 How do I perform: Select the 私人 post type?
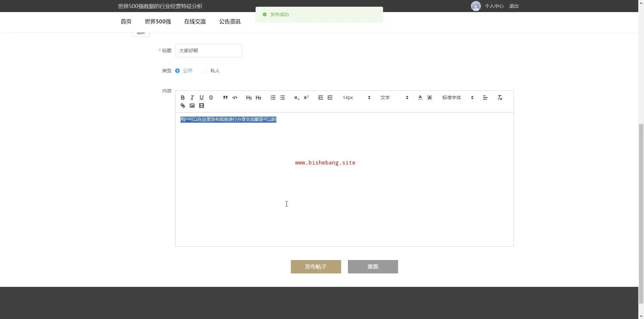coord(205,71)
